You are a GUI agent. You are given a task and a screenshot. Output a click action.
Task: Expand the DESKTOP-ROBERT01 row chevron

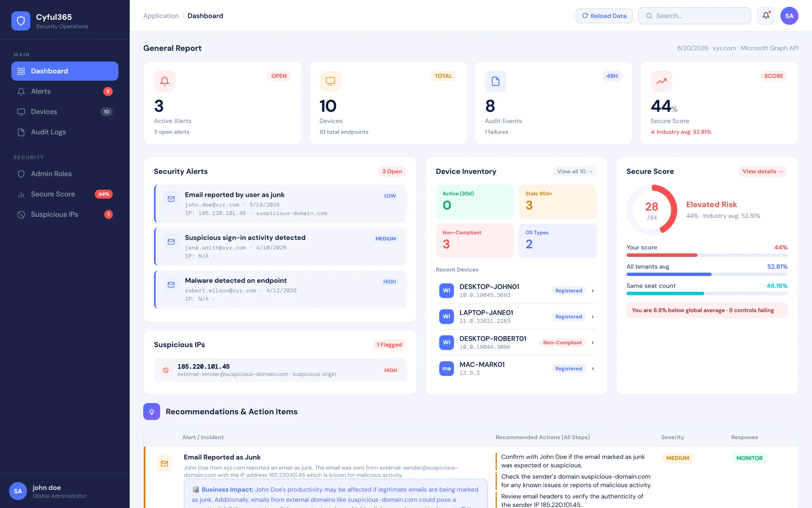593,342
